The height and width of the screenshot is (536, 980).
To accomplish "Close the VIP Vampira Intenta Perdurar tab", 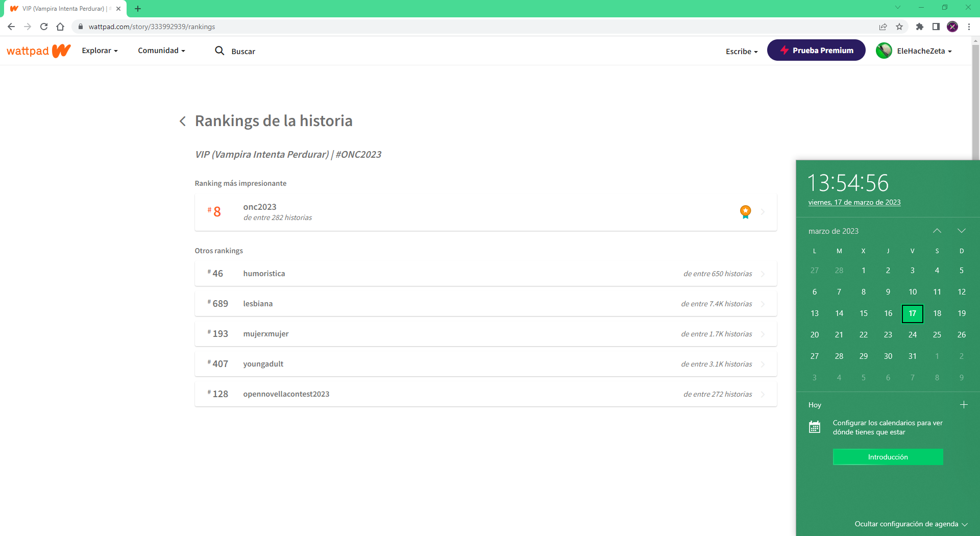I will pyautogui.click(x=118, y=9).
